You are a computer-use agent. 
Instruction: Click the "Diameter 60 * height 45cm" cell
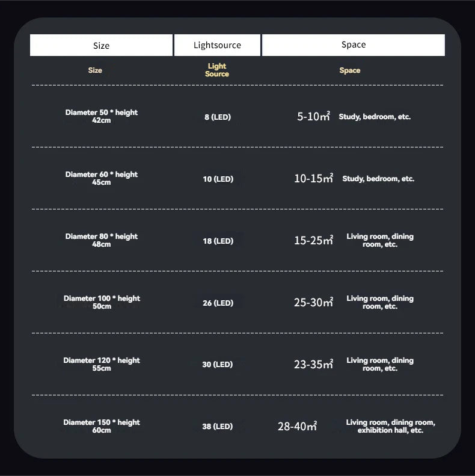[102, 178]
